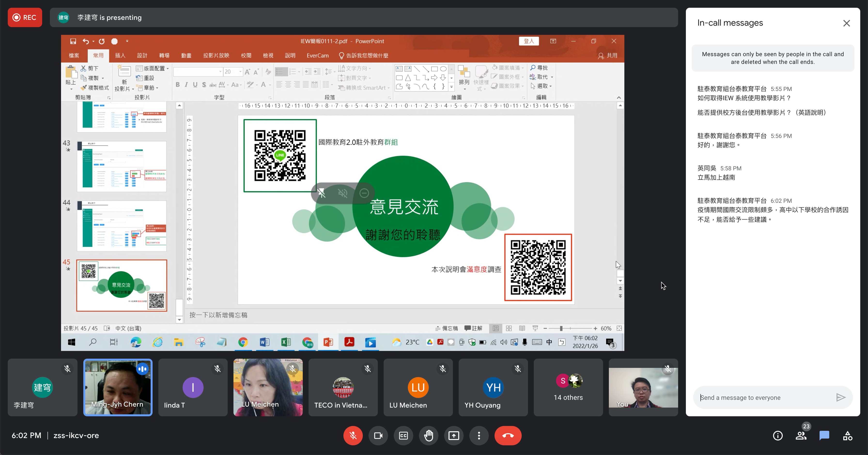Viewport: 868px width, 455px height.
Task: Open the 動畫 ribbon tab
Action: 186,56
